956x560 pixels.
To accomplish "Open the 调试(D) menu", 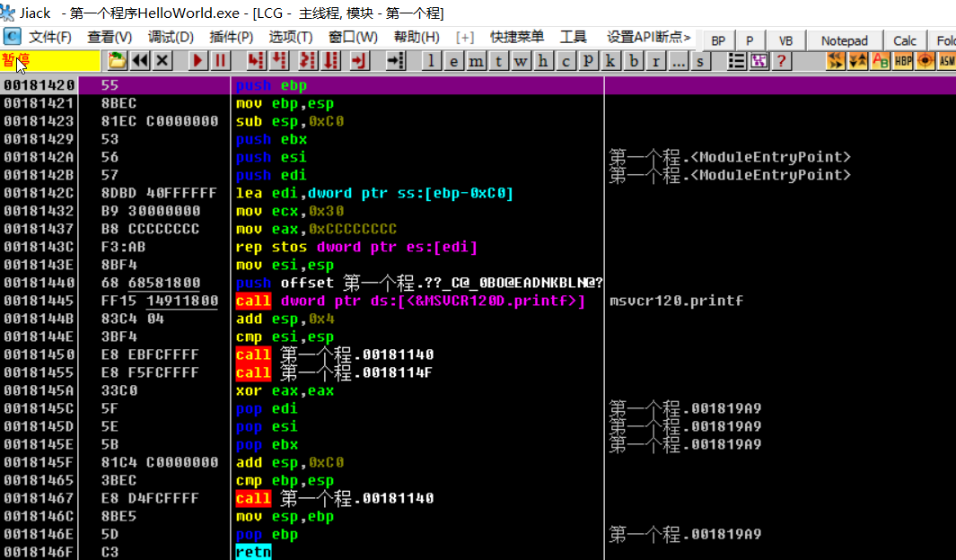I will 171,37.
